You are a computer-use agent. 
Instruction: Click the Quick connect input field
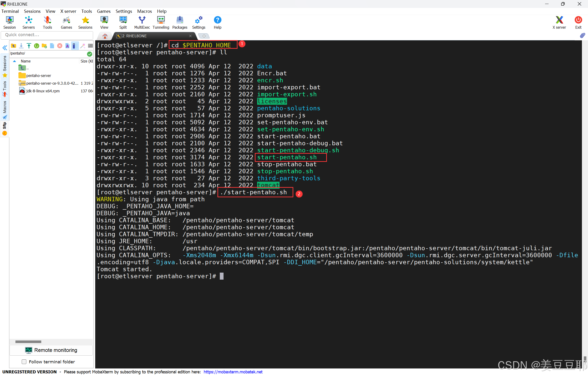pos(47,35)
